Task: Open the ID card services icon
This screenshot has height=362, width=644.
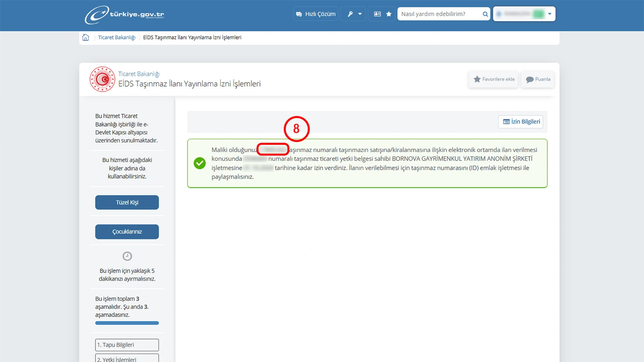Action: pos(377,14)
